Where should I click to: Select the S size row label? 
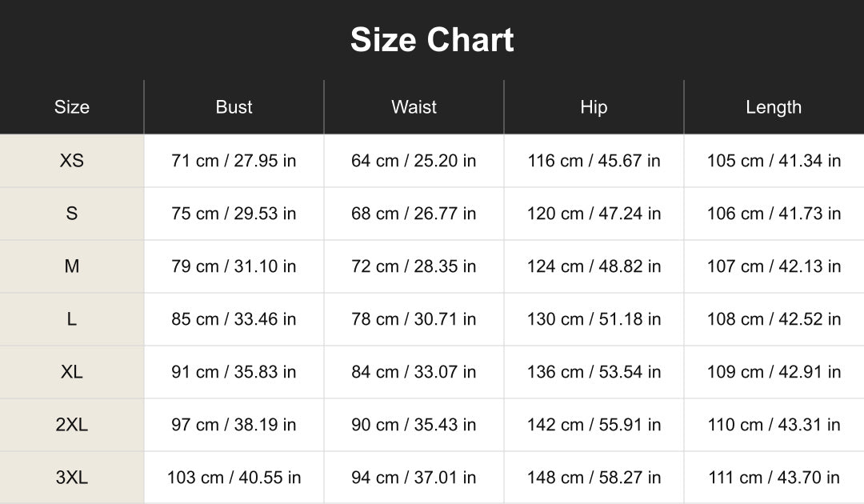click(72, 213)
